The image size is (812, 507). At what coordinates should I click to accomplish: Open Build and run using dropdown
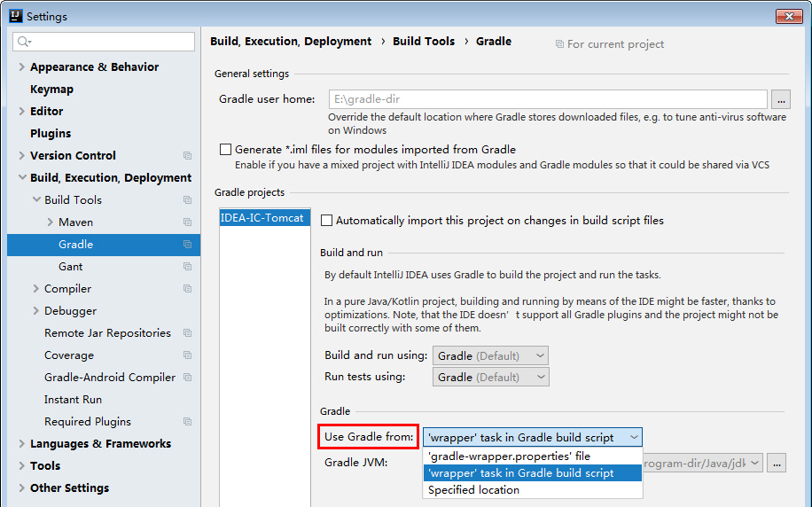pyautogui.click(x=490, y=355)
